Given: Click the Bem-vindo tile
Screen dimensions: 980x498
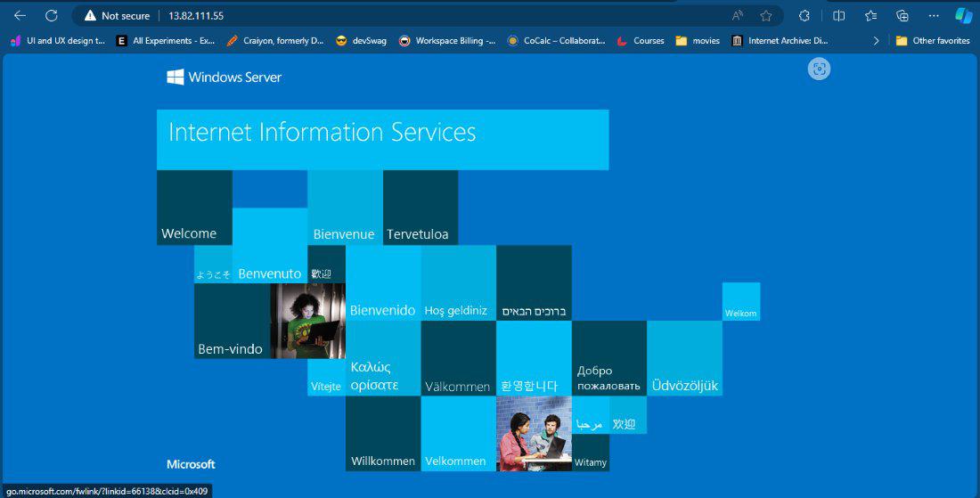Looking at the screenshot, I should pyautogui.click(x=232, y=321).
